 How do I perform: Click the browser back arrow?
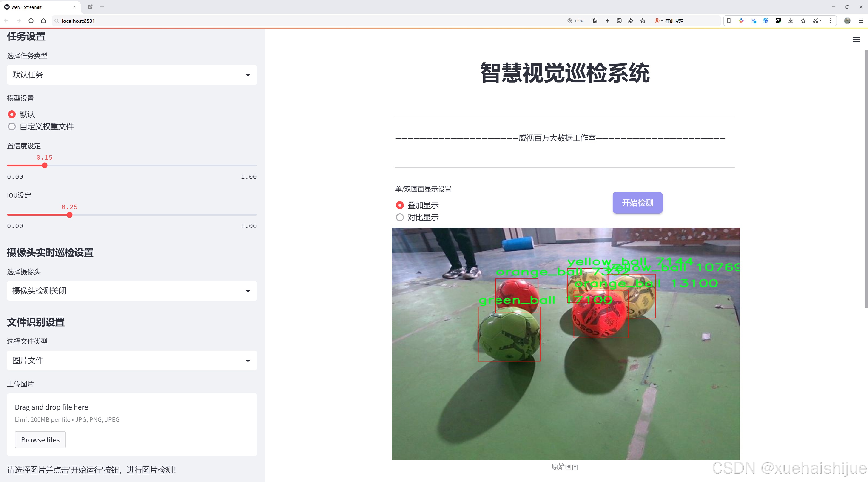[6, 20]
